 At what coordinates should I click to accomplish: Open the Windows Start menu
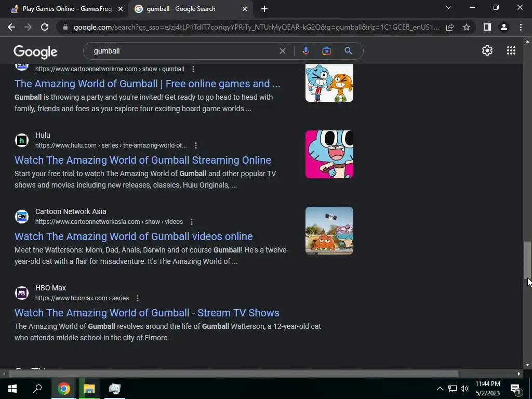click(12, 389)
